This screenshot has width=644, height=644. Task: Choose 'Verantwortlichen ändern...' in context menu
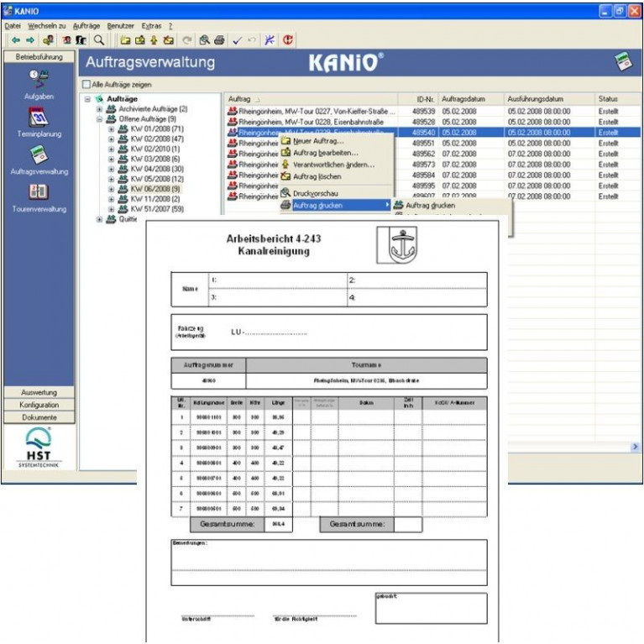[x=336, y=165]
